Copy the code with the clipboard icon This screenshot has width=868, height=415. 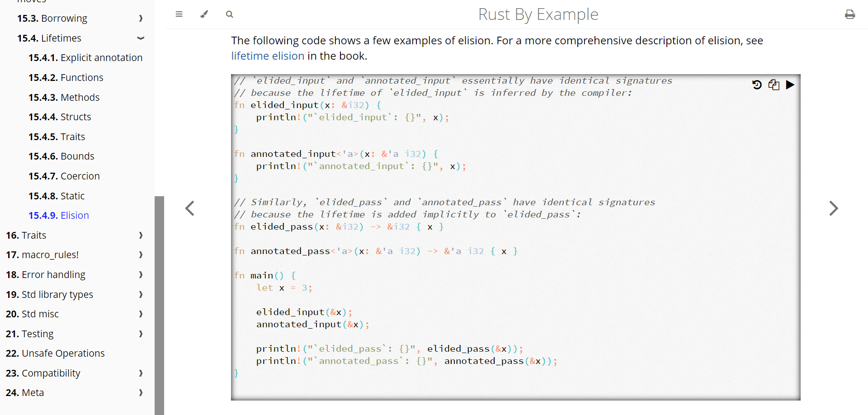(774, 85)
